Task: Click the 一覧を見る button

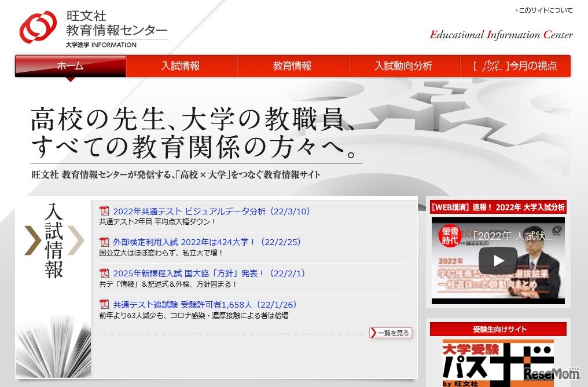Action: pos(392,333)
